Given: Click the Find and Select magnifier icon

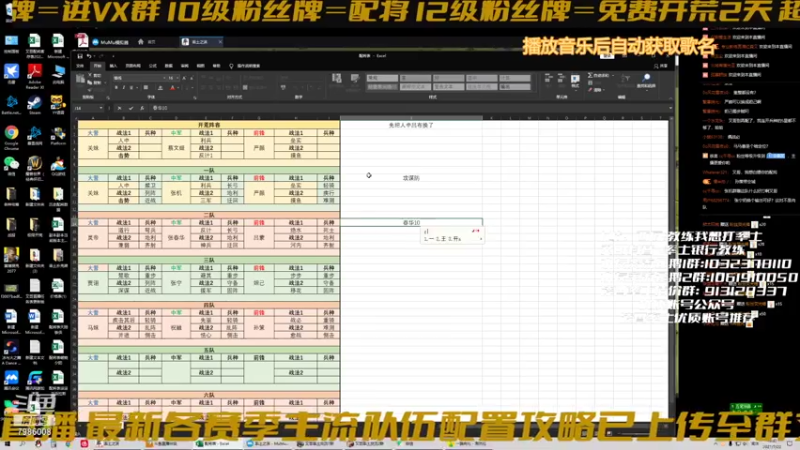Looking at the screenshot, I should 646,80.
